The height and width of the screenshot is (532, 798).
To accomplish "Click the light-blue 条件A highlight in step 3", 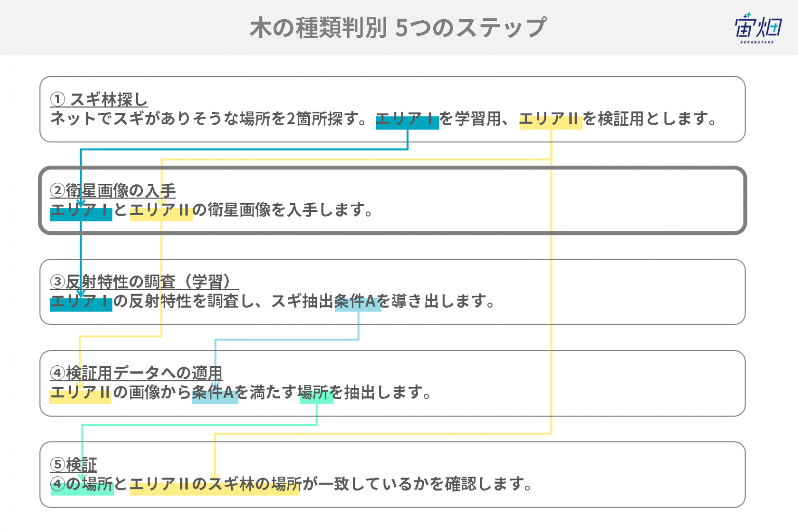I will [358, 302].
